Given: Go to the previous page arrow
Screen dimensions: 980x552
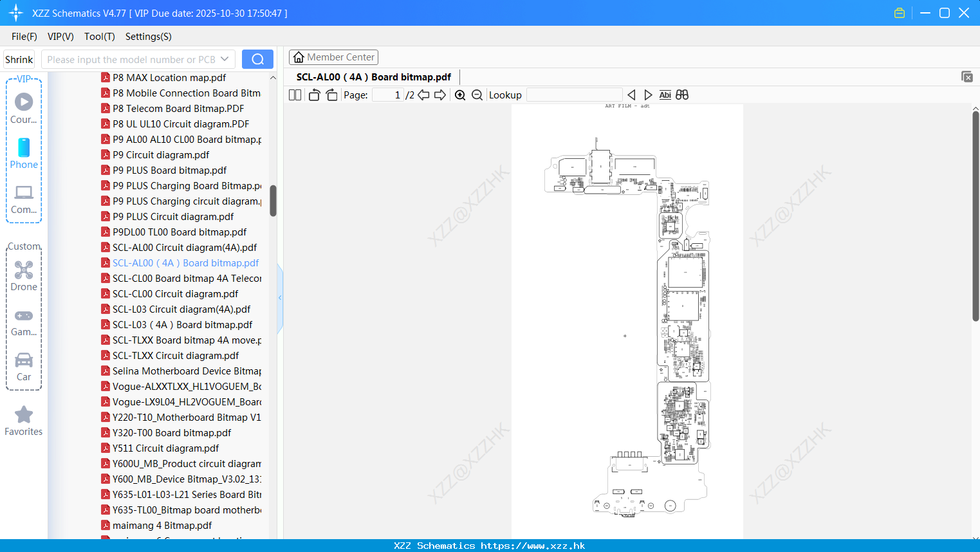Looking at the screenshot, I should (x=423, y=95).
